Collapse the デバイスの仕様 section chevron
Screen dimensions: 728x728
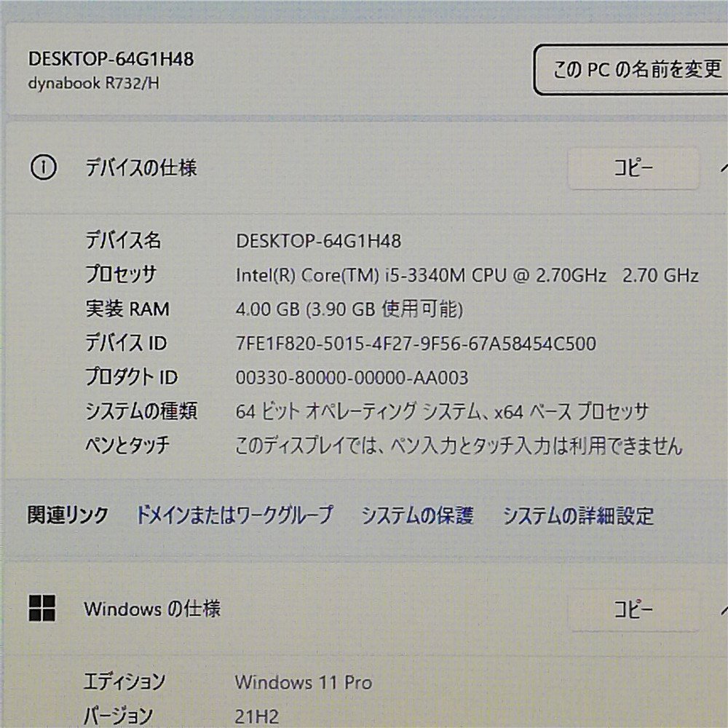724,168
